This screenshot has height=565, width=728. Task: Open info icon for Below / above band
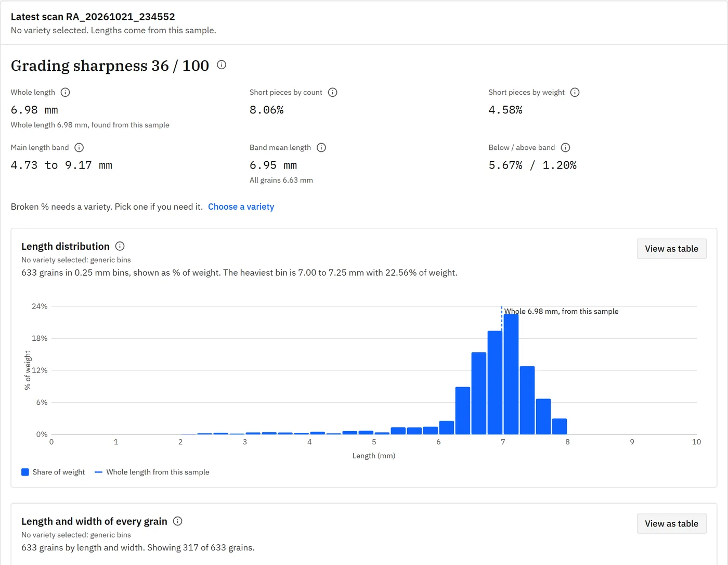click(x=565, y=147)
